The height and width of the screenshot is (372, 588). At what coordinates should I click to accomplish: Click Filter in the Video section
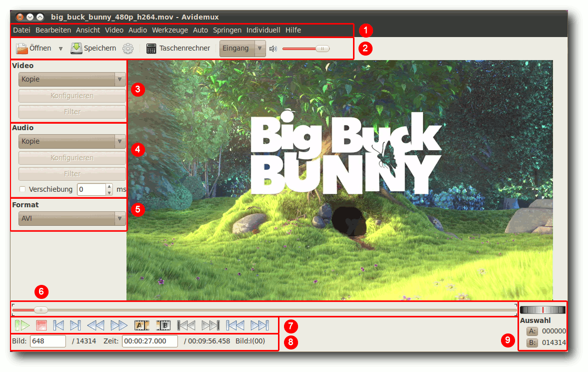72,112
